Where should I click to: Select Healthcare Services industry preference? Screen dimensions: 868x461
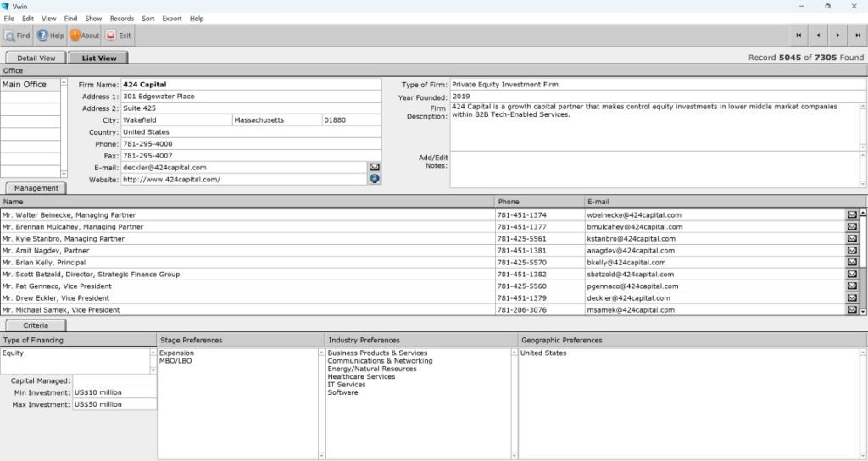pyautogui.click(x=361, y=376)
